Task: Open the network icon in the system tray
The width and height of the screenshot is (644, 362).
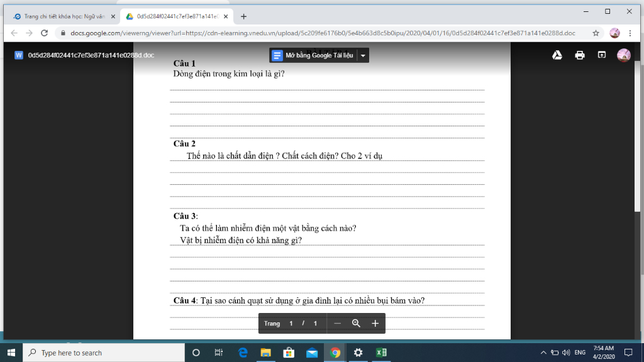Action: pyautogui.click(x=555, y=353)
